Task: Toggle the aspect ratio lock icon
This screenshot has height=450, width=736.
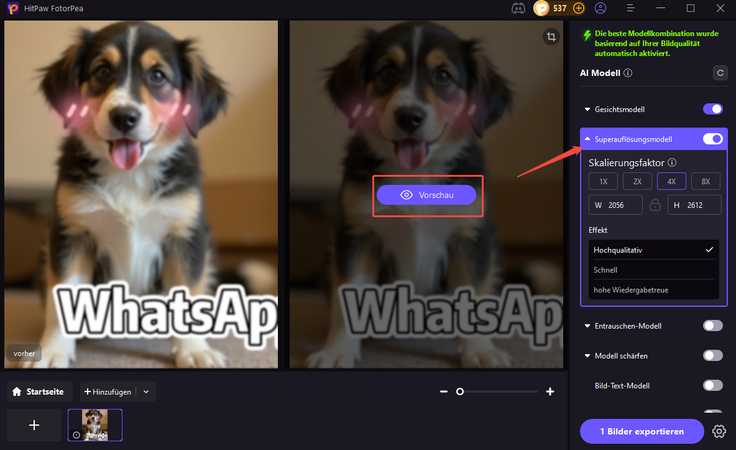Action: pyautogui.click(x=655, y=205)
